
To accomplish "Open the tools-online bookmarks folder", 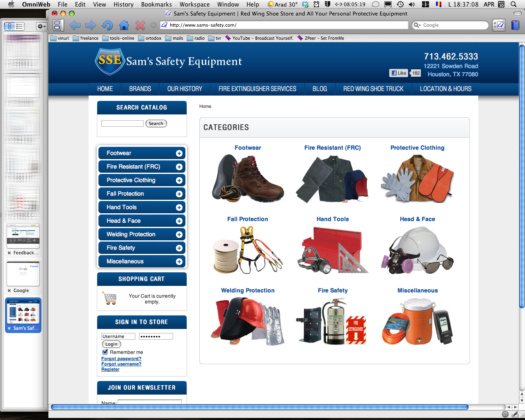I will click(x=118, y=38).
